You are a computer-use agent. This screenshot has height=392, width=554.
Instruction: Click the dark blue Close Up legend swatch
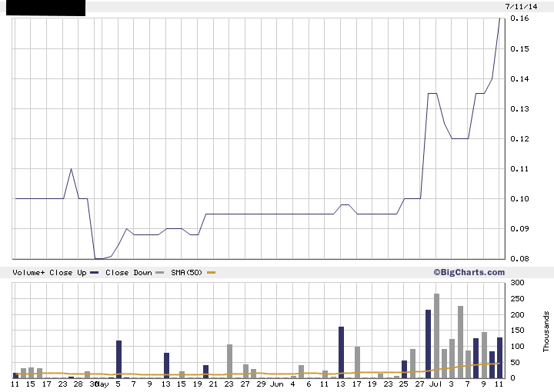[x=95, y=273]
